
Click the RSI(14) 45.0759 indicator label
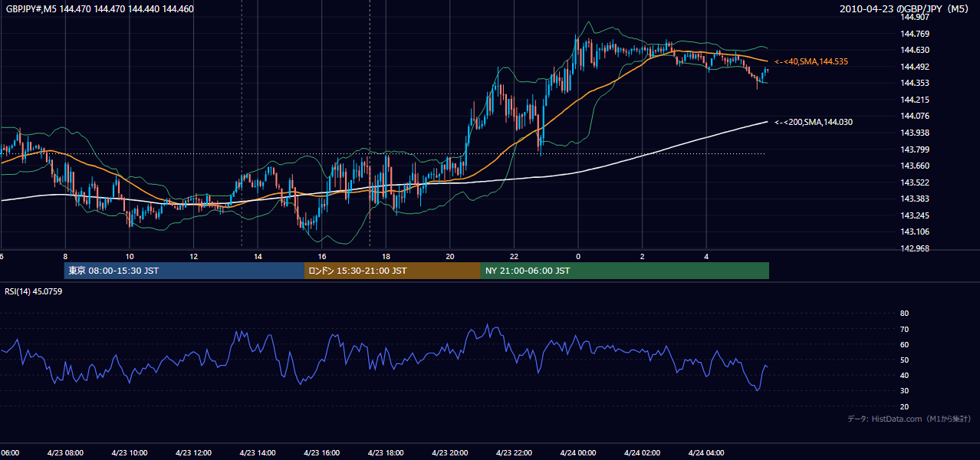pos(34,291)
